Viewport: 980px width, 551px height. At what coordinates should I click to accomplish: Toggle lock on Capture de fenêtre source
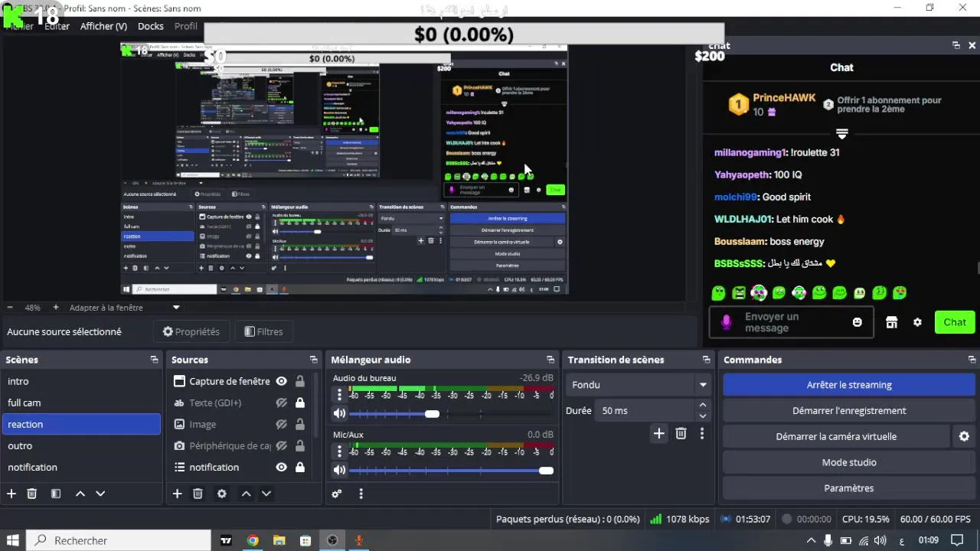coord(300,381)
